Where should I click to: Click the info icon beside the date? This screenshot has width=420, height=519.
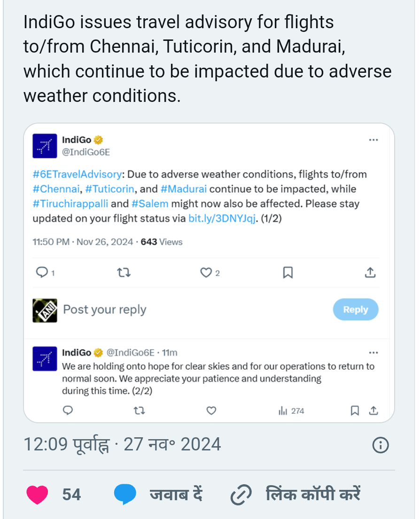click(x=380, y=445)
